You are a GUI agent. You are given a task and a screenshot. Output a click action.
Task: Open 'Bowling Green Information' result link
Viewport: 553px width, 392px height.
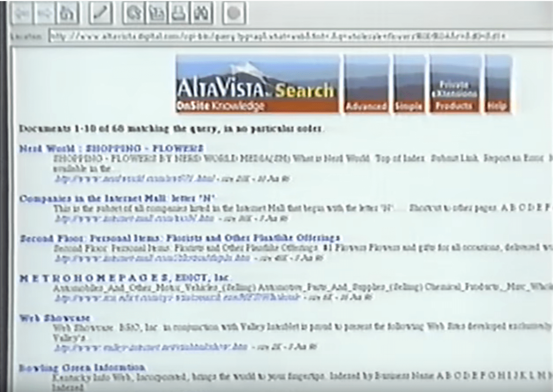tap(82, 368)
